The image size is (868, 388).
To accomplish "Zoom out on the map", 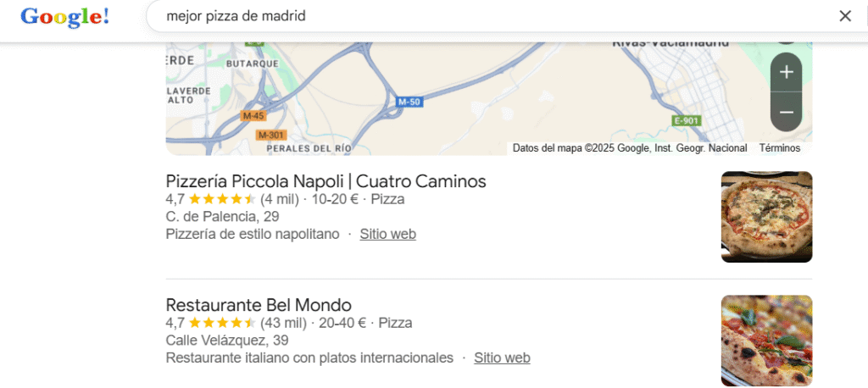I will tap(786, 112).
